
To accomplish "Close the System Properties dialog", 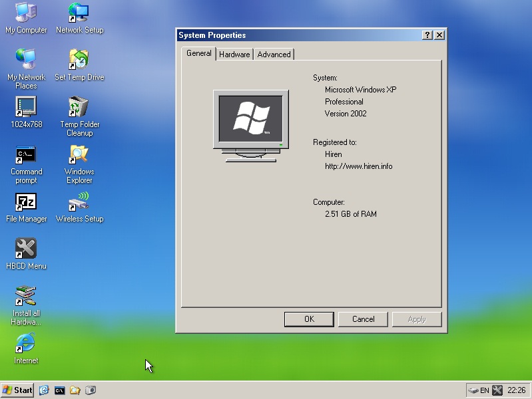I will click(x=439, y=35).
